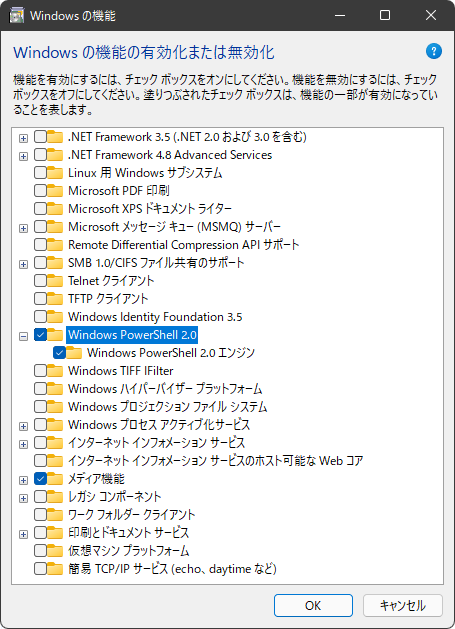The image size is (455, 629).
Task: Uncheck メディア機能 checkbox
Action: pyautogui.click(x=40, y=479)
